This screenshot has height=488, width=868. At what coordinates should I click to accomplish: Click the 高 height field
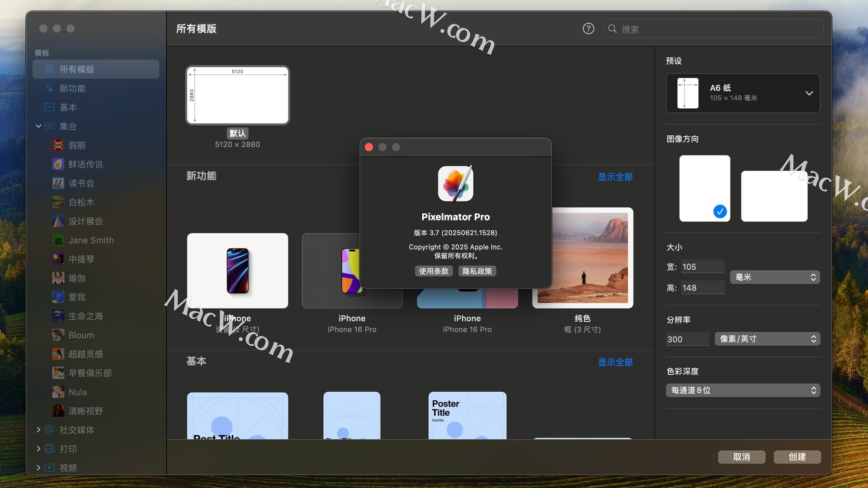[x=702, y=287]
